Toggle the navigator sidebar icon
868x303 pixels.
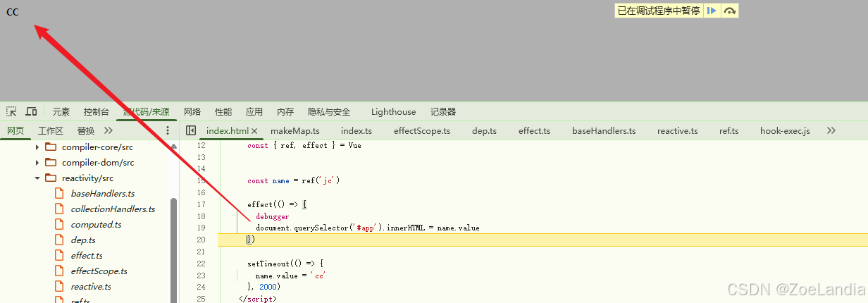click(190, 130)
